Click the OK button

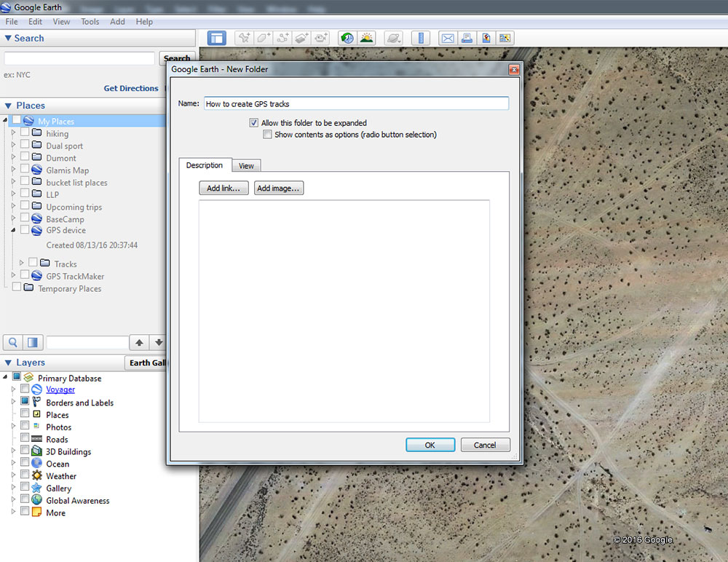point(430,445)
